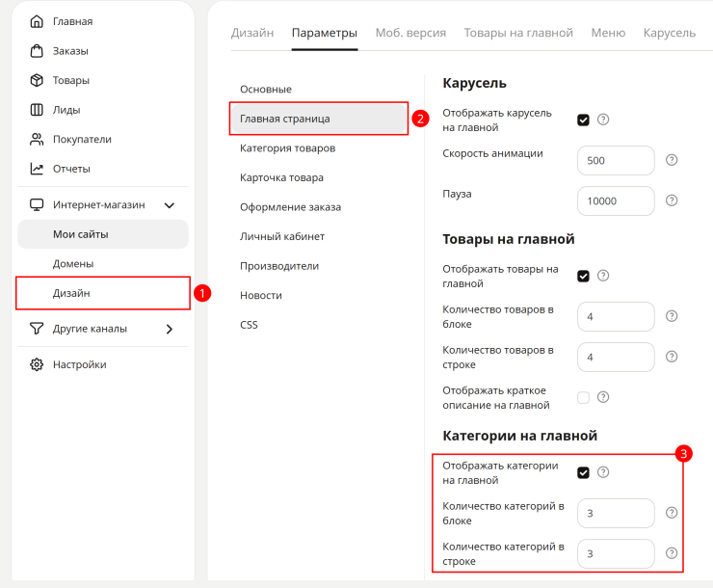Open help for Отображать категории на главной
The image size is (713, 588).
click(603, 472)
